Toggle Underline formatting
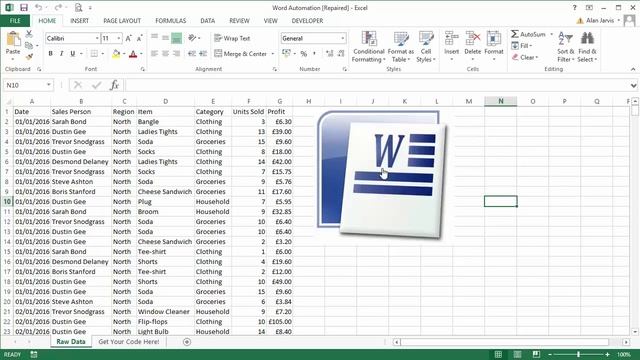640x360 pixels. pyautogui.click(x=73, y=53)
